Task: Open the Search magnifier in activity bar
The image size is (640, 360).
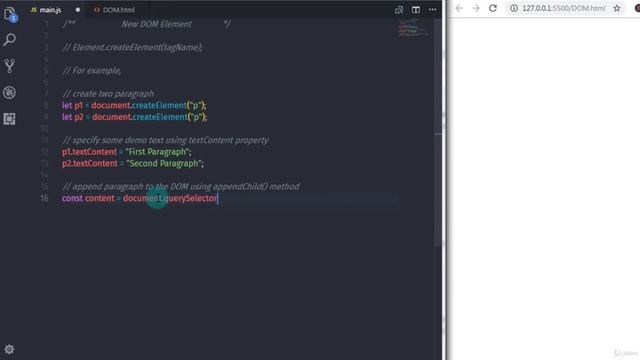Action: coord(9,40)
